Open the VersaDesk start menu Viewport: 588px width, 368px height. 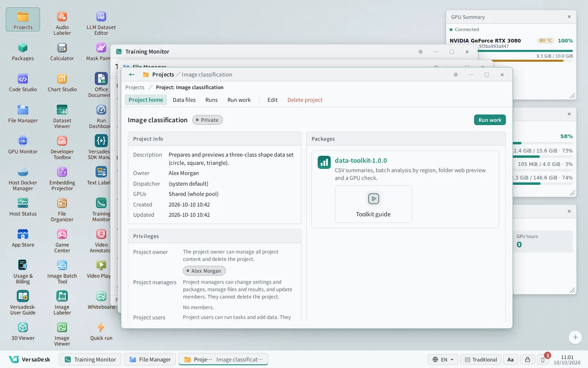[x=29, y=359]
